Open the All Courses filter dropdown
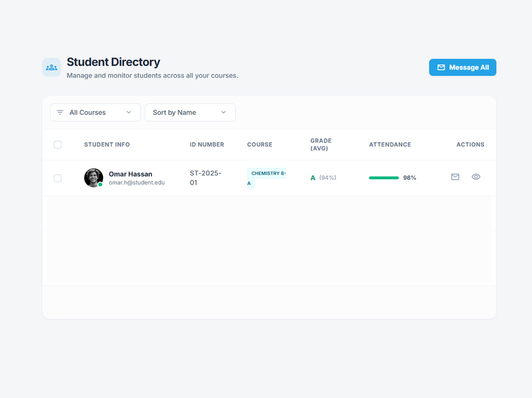Image resolution: width=532 pixels, height=398 pixels. pyautogui.click(x=95, y=112)
